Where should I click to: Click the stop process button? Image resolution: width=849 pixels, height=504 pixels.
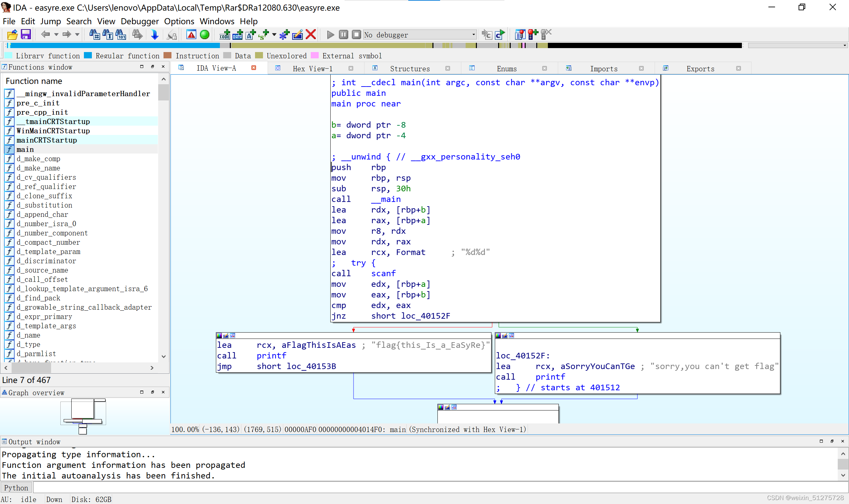tap(356, 34)
